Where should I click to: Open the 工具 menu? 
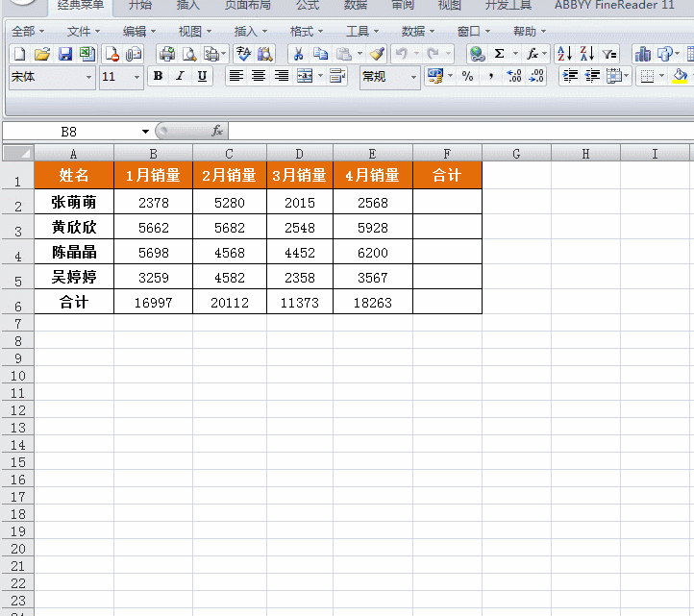coord(362,32)
